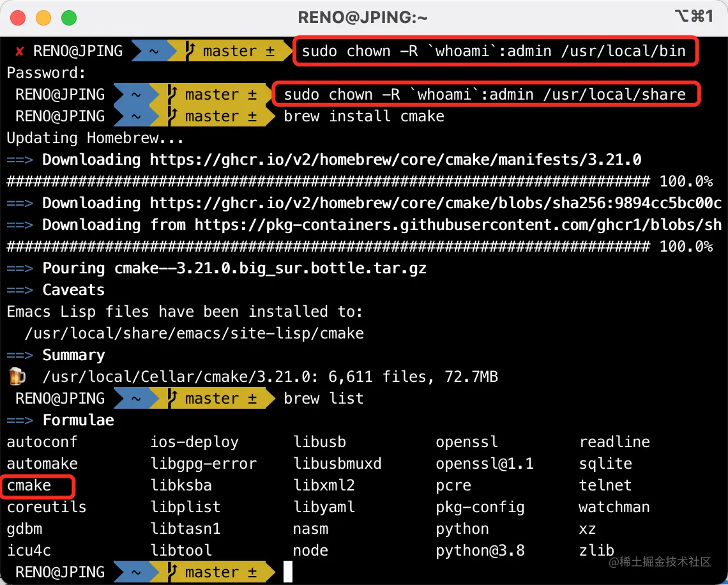The width and height of the screenshot is (728, 585).
Task: Click 'icu4c' in the formulae list
Action: tap(29, 551)
